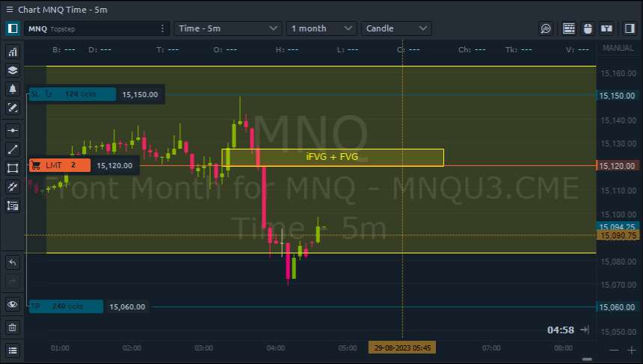
Task: Click the trailing stop icon on the SL label
Action: click(49, 94)
